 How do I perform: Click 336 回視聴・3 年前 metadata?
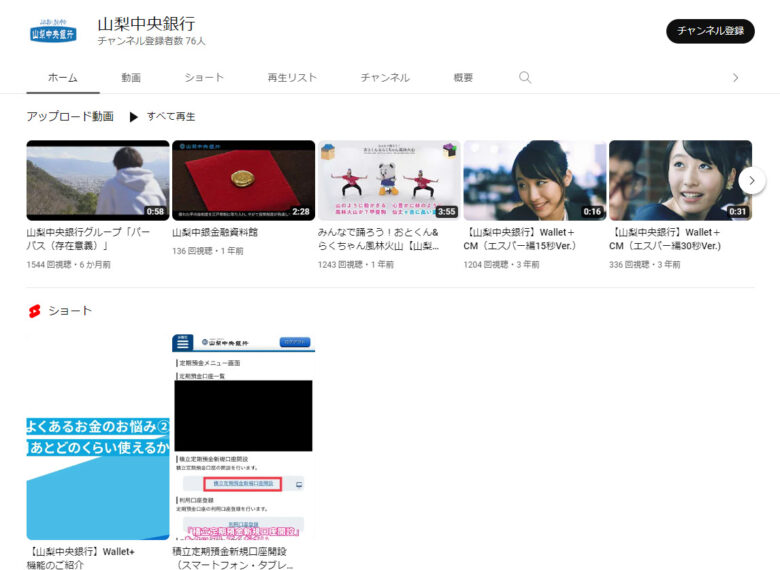[x=645, y=265]
